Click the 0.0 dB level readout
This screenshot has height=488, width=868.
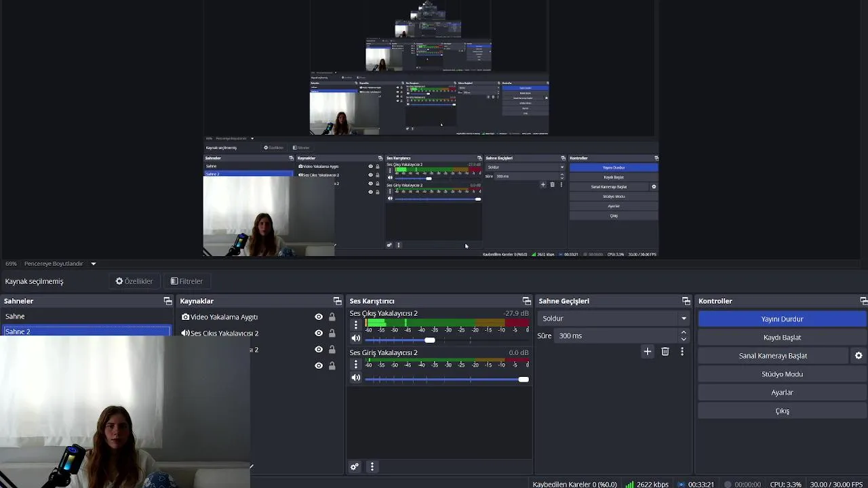519,353
